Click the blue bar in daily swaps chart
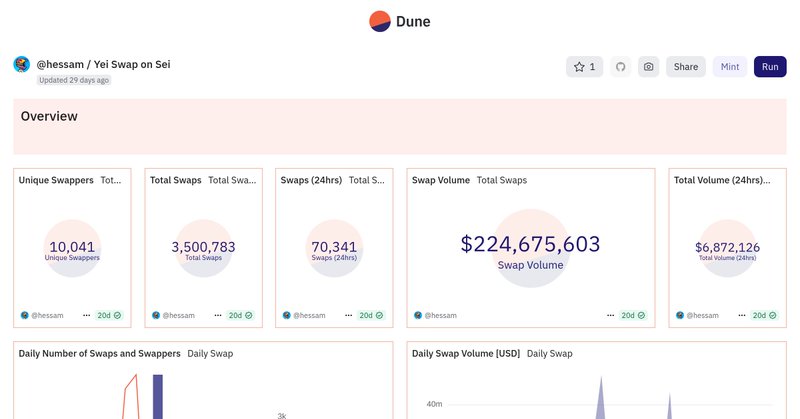 click(x=158, y=397)
